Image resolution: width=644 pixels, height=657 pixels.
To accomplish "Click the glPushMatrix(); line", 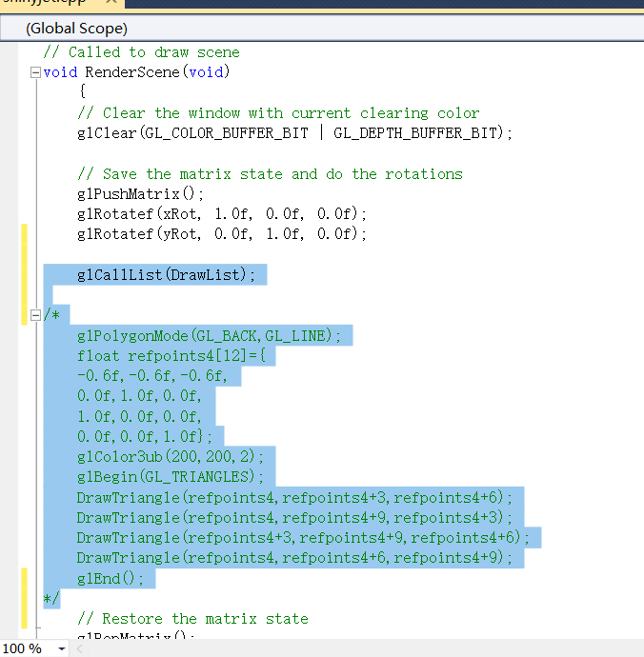I will [x=140, y=194].
